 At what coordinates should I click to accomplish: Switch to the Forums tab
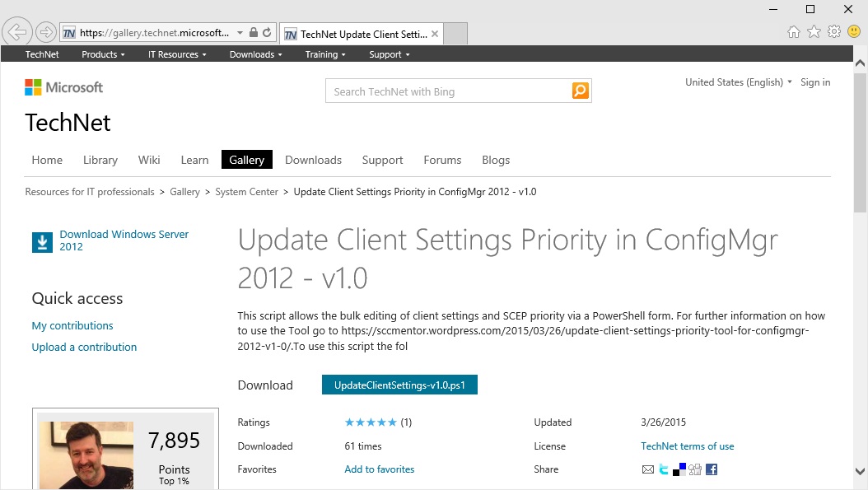442,160
